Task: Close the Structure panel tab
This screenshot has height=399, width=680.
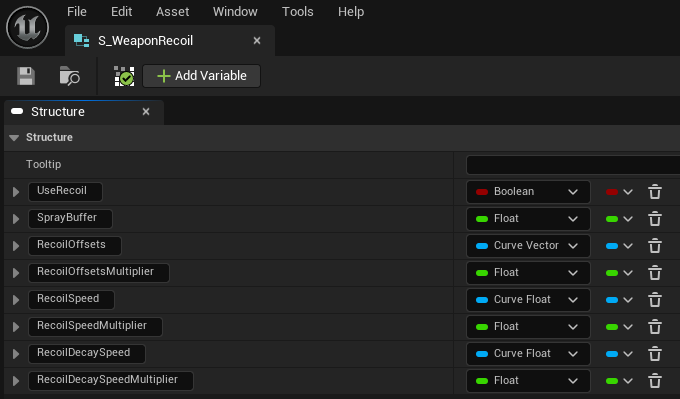Action: click(146, 111)
